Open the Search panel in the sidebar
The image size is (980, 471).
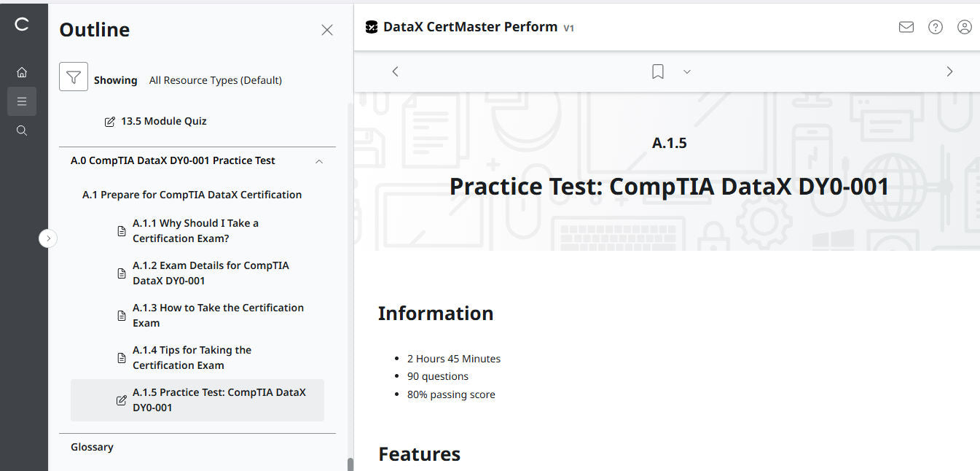tap(22, 130)
